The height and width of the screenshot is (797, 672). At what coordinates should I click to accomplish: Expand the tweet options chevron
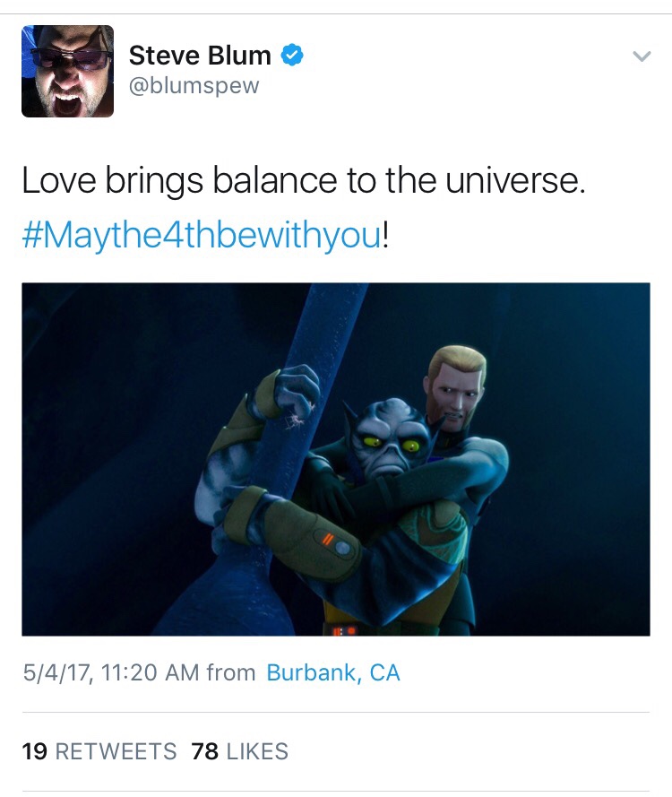pyautogui.click(x=642, y=56)
